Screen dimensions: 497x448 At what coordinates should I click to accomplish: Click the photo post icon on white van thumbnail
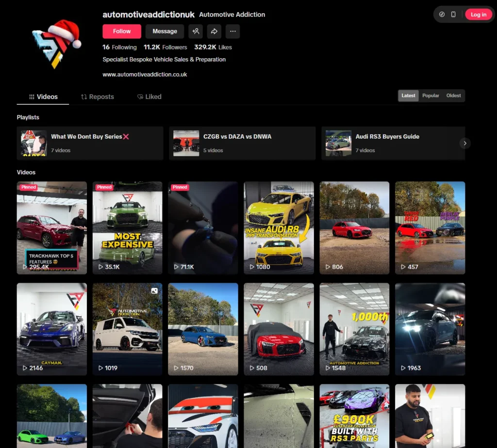[x=154, y=291]
